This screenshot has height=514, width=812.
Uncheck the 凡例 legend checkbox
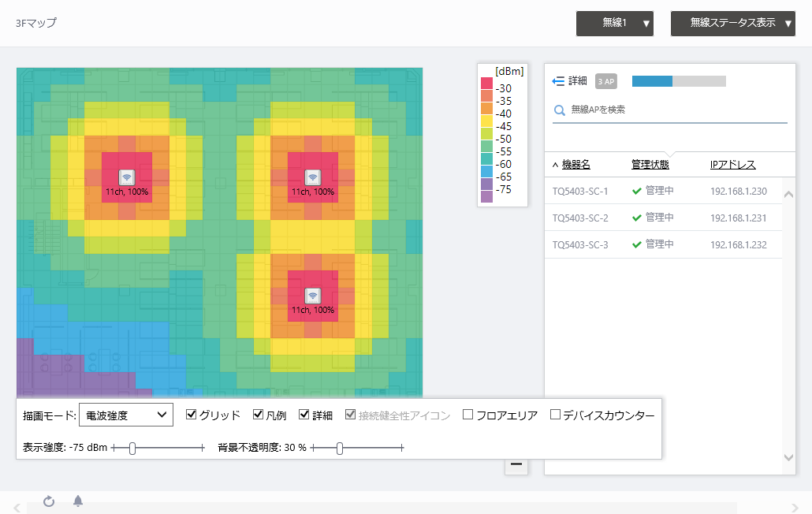(258, 412)
